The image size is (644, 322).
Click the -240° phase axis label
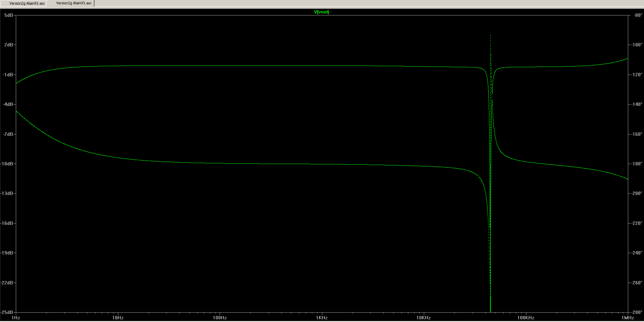coord(637,253)
